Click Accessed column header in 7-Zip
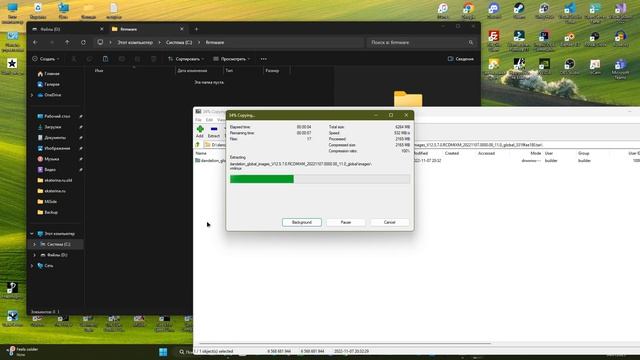The height and width of the screenshot is (360, 640). [x=486, y=153]
